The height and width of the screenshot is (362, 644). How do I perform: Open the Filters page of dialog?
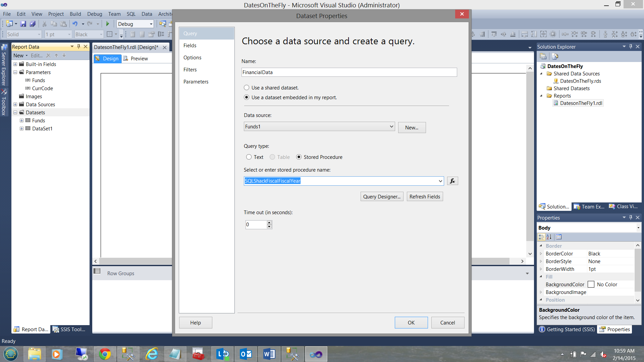click(x=190, y=70)
